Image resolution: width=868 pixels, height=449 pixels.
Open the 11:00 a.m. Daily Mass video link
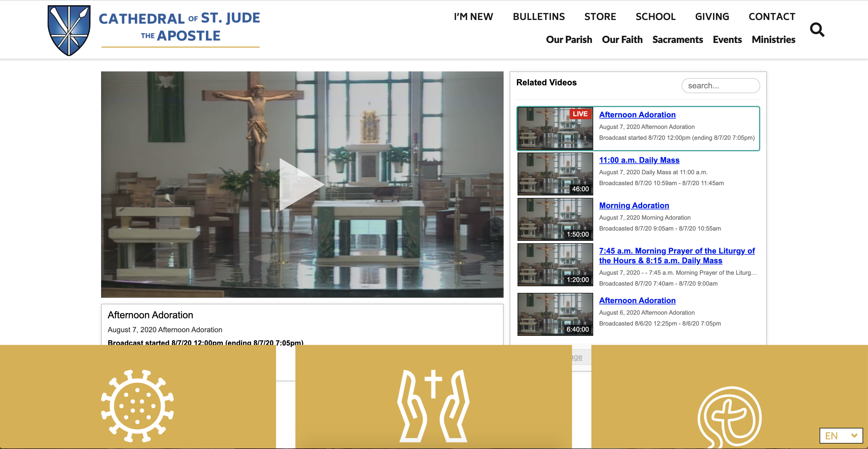639,160
